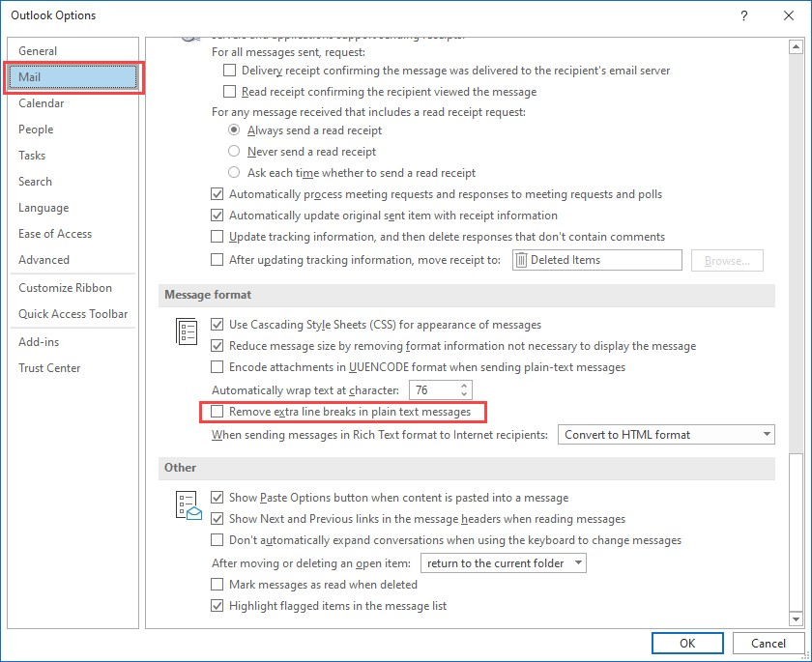Enable Read receipt confirming checkbox
This screenshot has width=812, height=662.
pos(229,91)
